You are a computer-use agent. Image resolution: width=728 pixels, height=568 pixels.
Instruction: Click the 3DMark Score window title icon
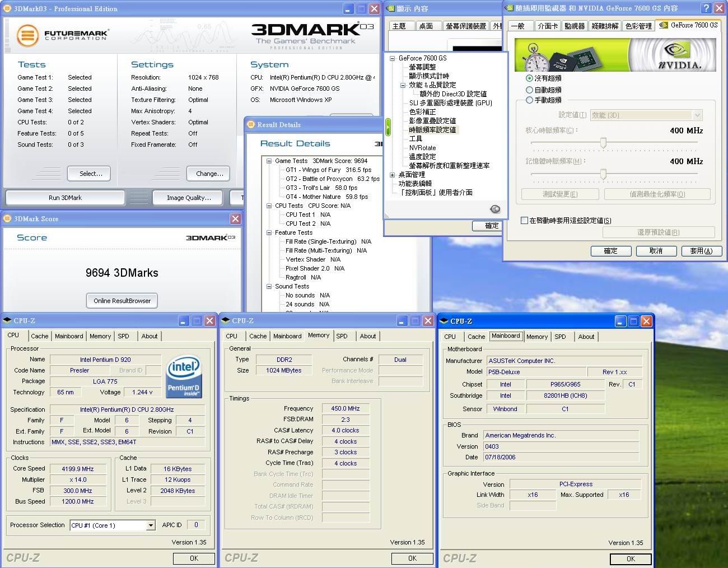coord(7,218)
